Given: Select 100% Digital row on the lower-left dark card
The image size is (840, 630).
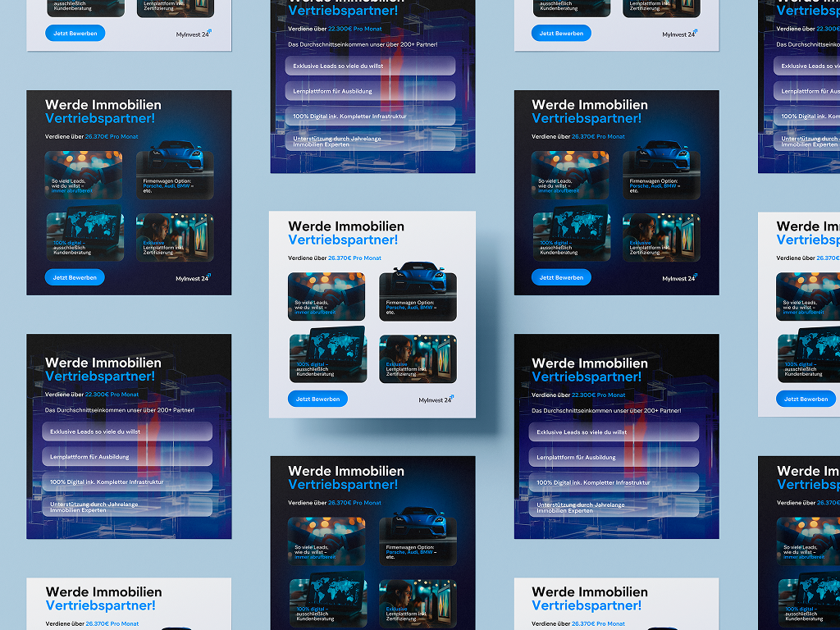Looking at the screenshot, I should [x=127, y=482].
